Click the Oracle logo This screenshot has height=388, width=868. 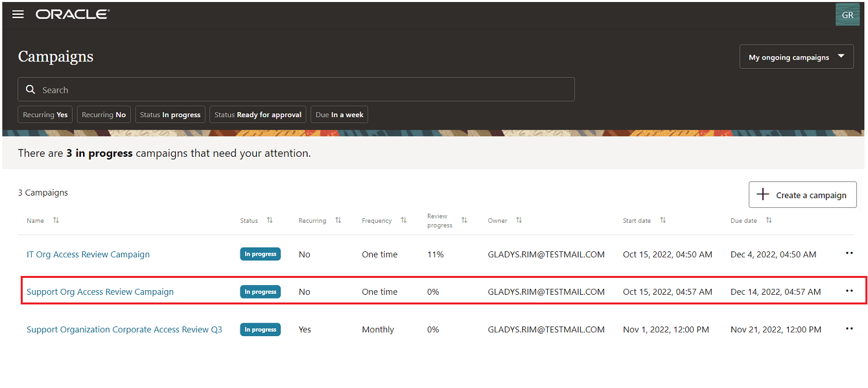(x=73, y=14)
